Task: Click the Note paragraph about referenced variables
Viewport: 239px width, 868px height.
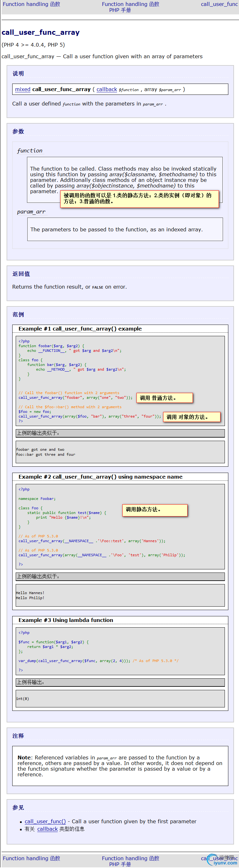Action: click(x=120, y=766)
